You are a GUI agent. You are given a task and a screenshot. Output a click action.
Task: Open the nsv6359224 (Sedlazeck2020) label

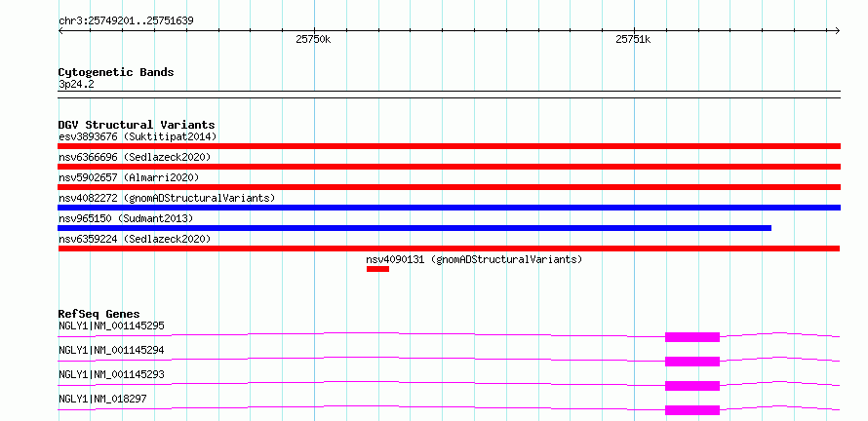coord(135,239)
